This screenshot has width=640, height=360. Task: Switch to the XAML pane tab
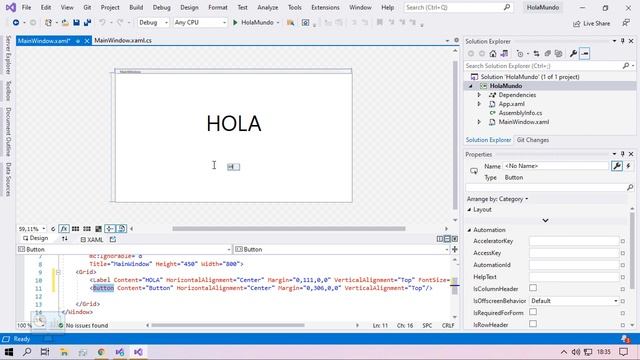point(92,240)
